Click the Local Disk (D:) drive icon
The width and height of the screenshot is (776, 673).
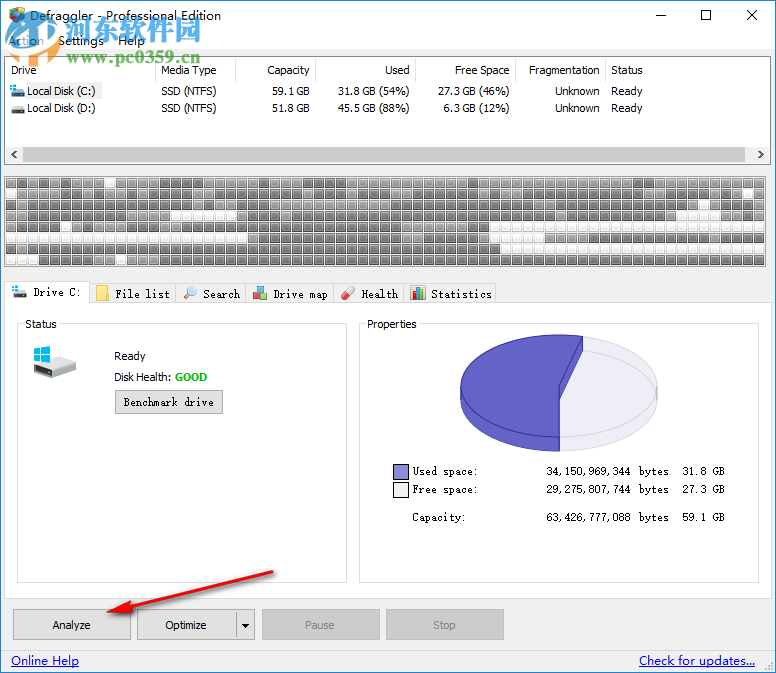[18, 109]
